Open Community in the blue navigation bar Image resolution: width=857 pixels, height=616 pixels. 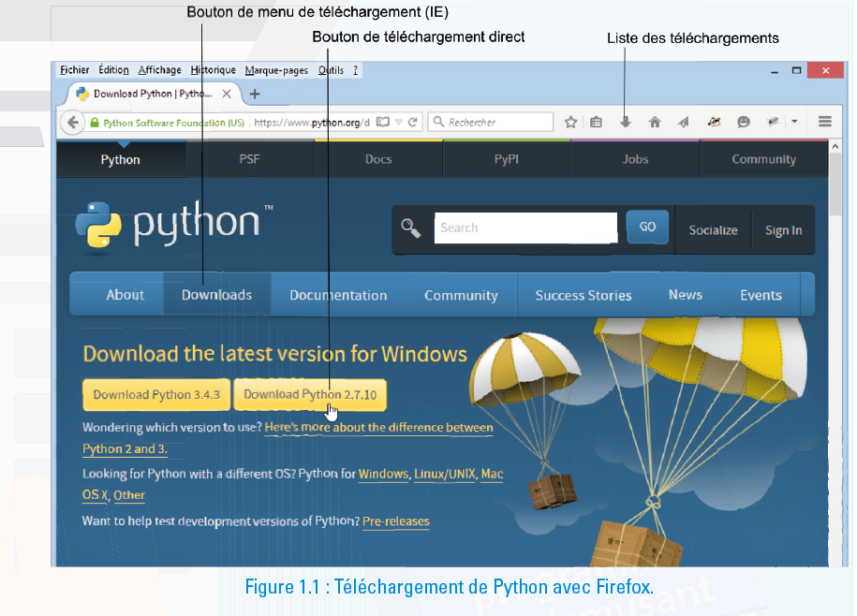pos(462,296)
